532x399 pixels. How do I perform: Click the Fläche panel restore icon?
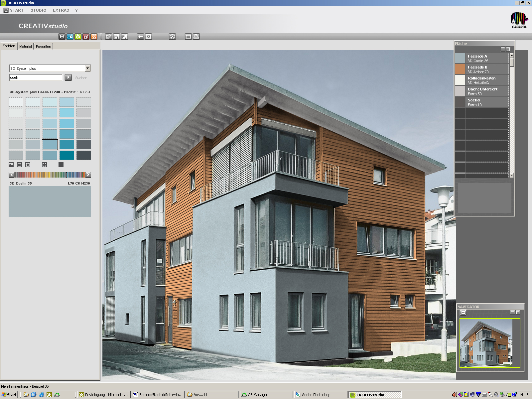click(508, 49)
